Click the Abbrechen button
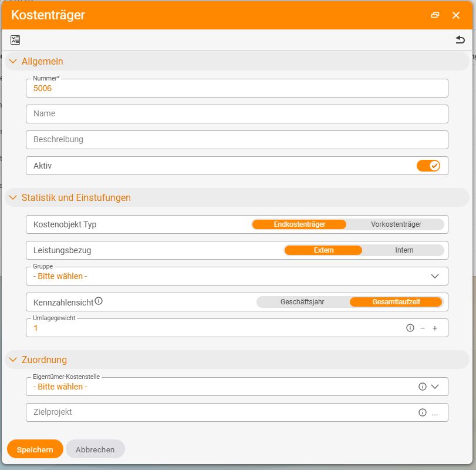 [95, 449]
